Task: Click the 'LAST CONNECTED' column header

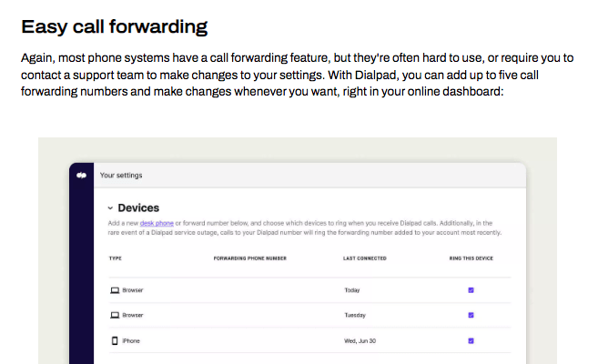Action: (365, 258)
